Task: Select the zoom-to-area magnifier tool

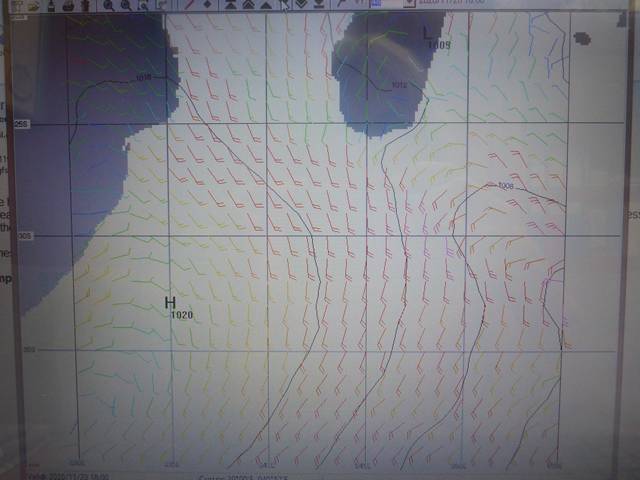Action: point(145,5)
